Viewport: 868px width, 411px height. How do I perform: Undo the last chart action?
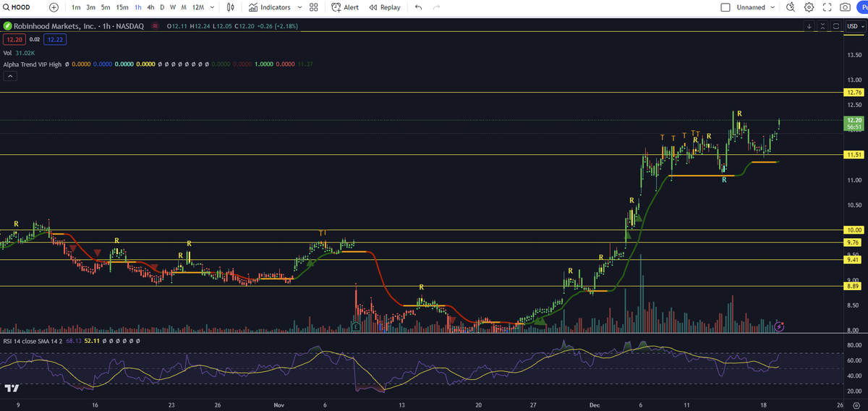[418, 7]
